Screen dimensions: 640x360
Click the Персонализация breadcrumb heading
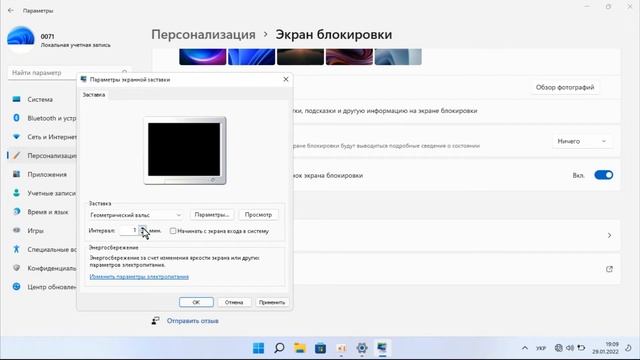pos(204,35)
